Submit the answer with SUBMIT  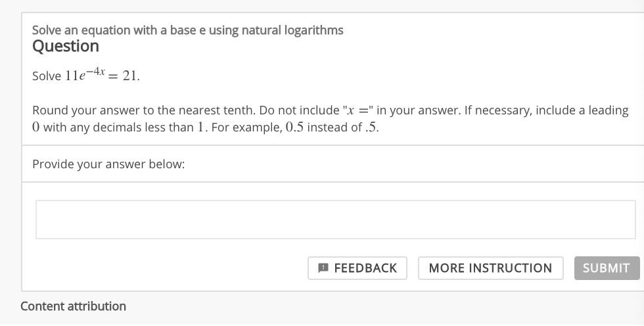click(606, 268)
